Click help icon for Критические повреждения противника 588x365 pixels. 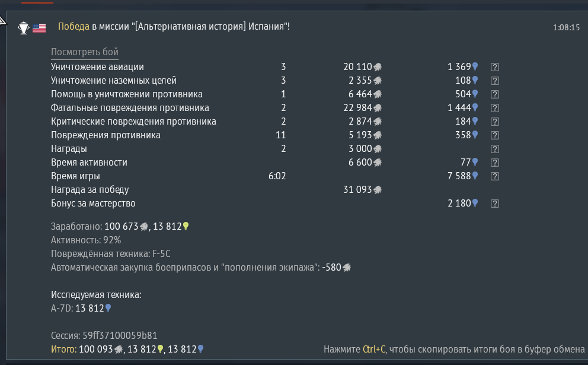(x=495, y=122)
